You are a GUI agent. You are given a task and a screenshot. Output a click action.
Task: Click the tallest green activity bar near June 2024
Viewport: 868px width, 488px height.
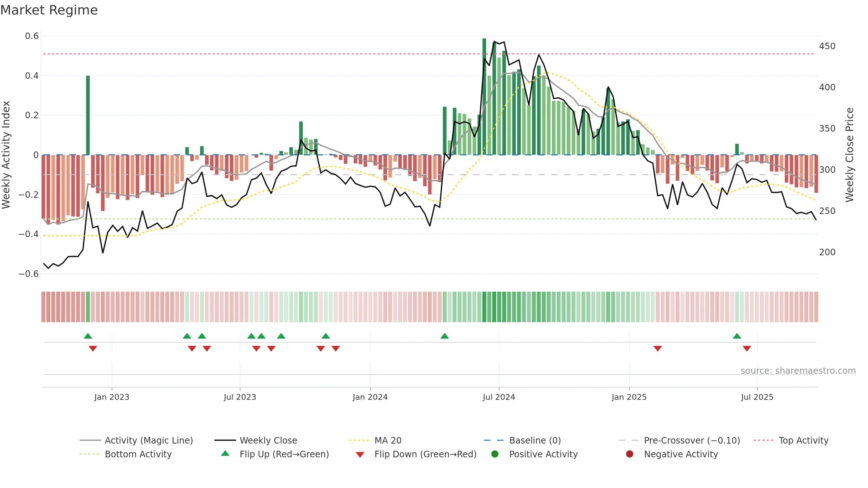click(x=484, y=97)
